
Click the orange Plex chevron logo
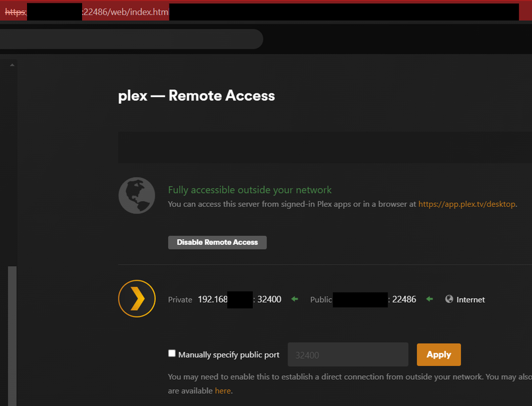point(137,299)
